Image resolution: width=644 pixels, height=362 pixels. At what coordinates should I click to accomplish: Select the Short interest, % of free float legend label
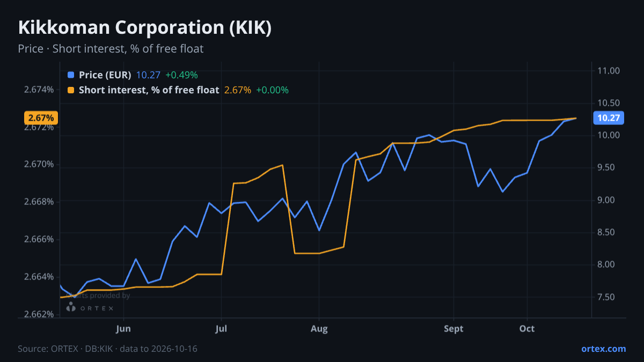pos(149,90)
